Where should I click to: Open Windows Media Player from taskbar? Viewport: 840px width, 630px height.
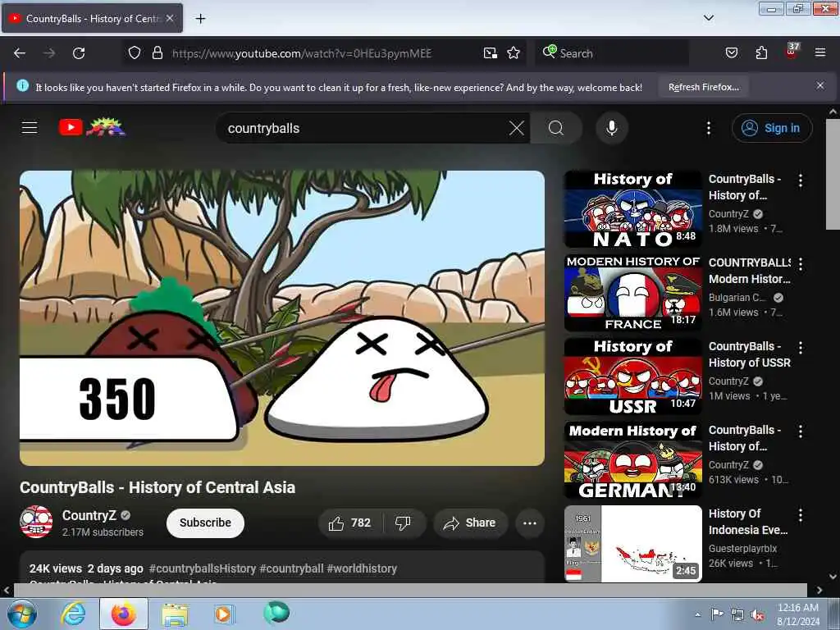223,614
